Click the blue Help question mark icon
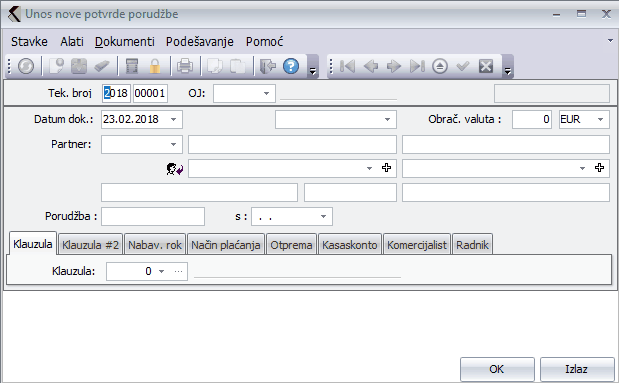This screenshot has height=383, width=619. [x=291, y=66]
